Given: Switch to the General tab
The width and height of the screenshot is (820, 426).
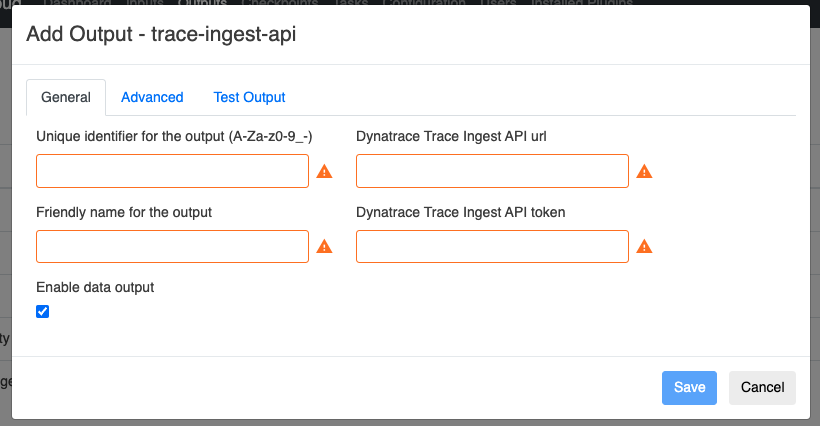Looking at the screenshot, I should tap(66, 97).
